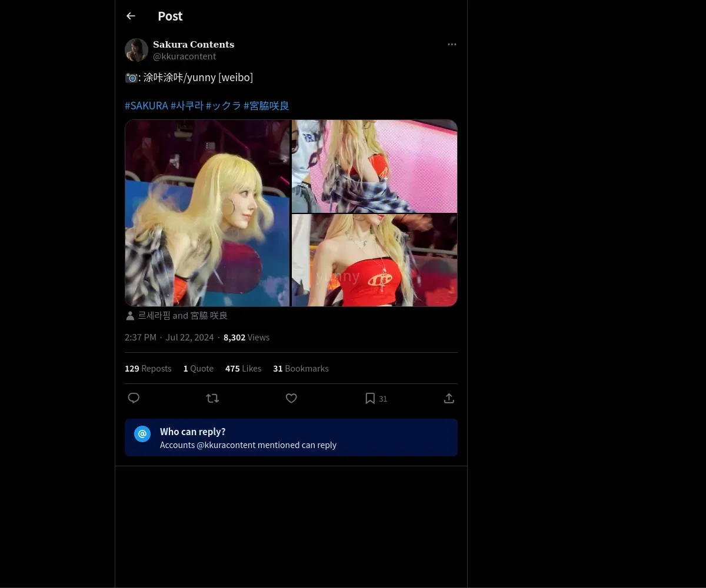Screen dimensions: 706x588
Task: Repost using the retweet arrows icon
Action: [212, 398]
